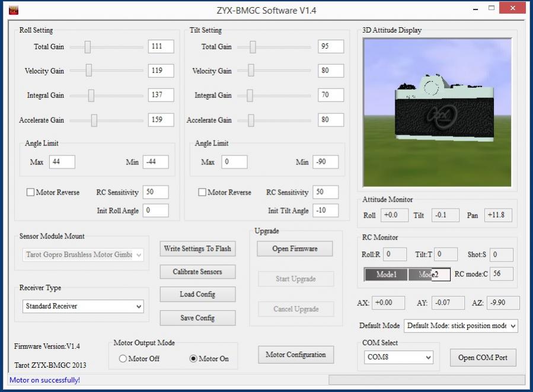Click the Tilt Integral Gain field showing 70
The image size is (533, 392).
click(x=331, y=95)
